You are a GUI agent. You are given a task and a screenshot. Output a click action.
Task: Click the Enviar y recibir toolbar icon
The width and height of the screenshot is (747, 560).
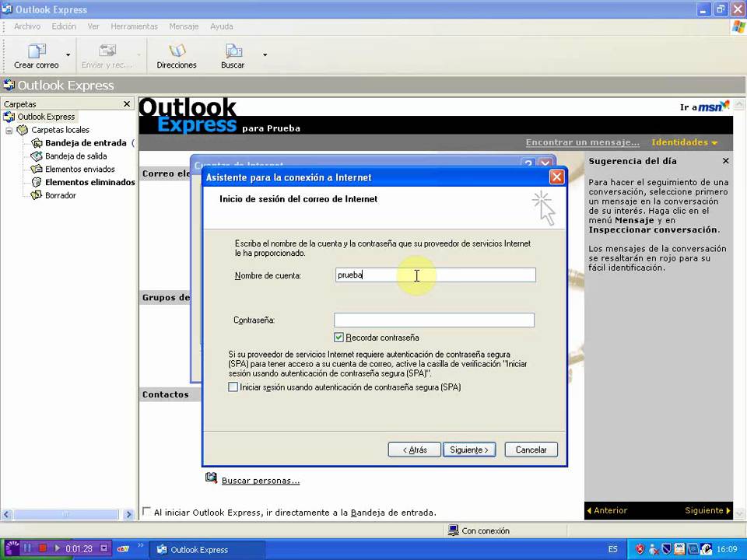(x=107, y=51)
